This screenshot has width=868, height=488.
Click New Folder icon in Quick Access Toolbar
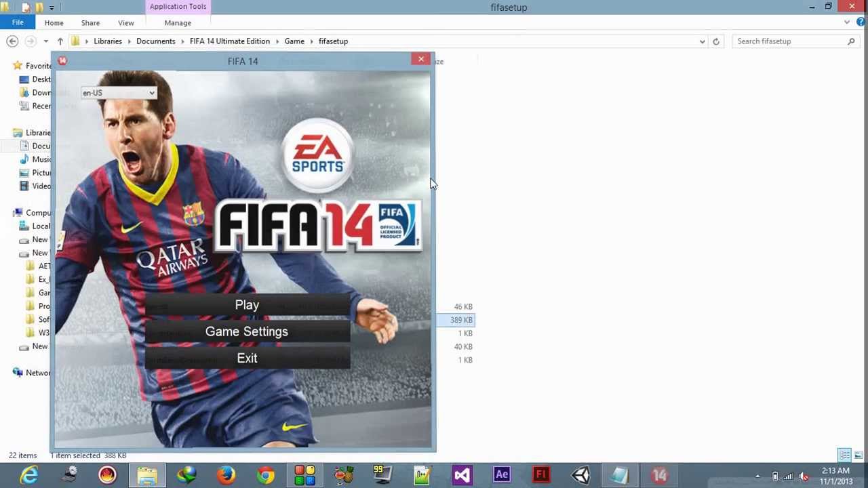39,7
